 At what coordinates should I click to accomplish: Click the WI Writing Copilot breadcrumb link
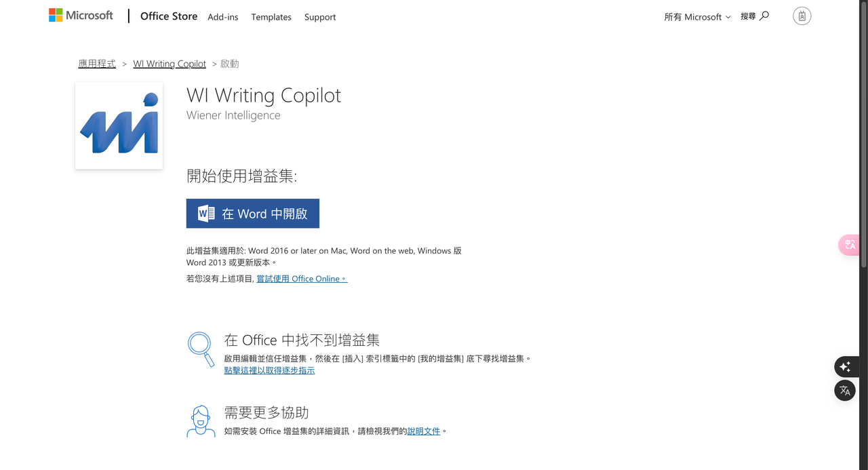pos(170,64)
